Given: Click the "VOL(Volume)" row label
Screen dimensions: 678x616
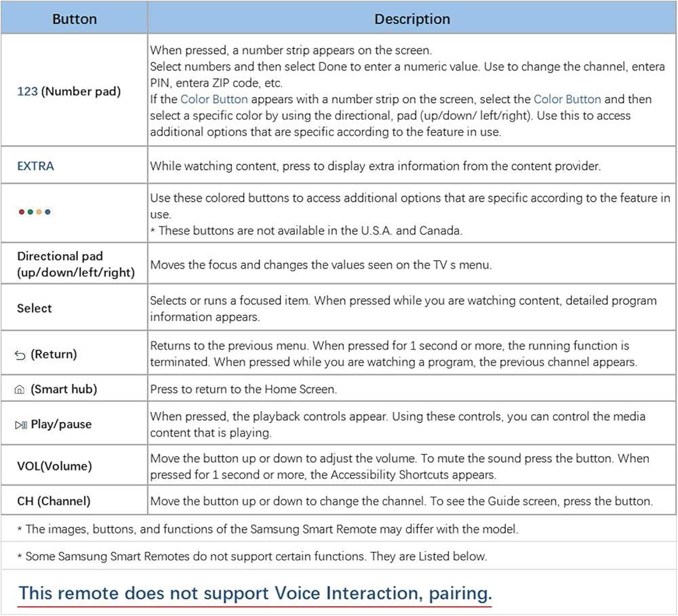Looking at the screenshot, I should 54,466.
